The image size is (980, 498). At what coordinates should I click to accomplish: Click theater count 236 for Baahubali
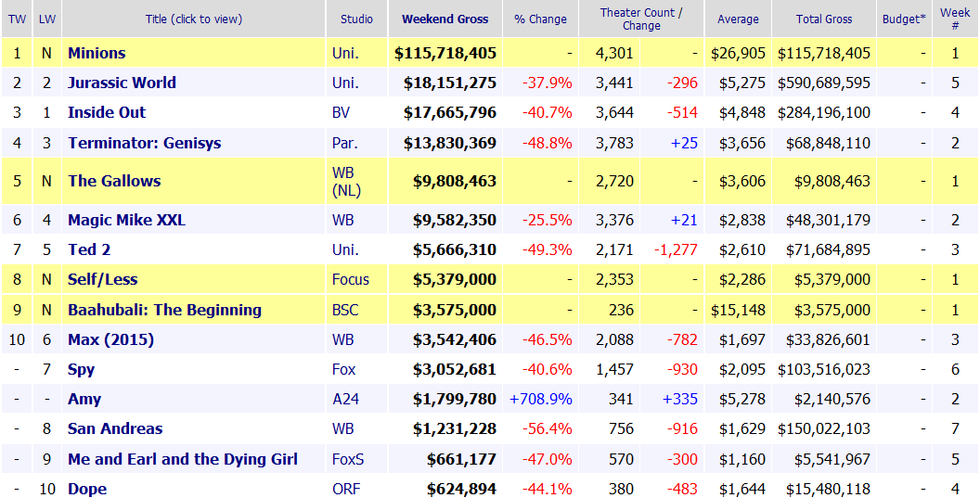pos(621,310)
